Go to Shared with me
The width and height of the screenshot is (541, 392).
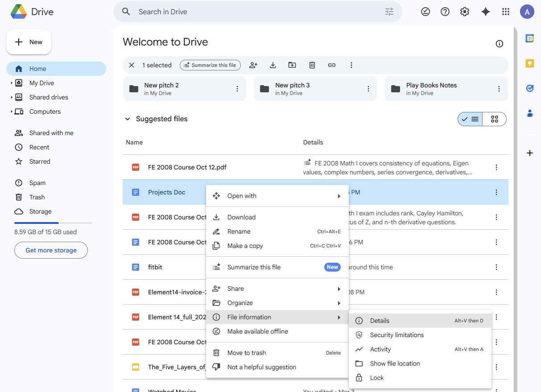pos(56,133)
